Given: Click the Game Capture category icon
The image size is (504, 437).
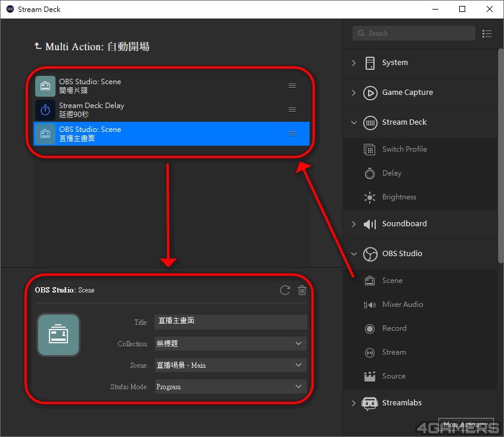Looking at the screenshot, I should click(x=370, y=93).
